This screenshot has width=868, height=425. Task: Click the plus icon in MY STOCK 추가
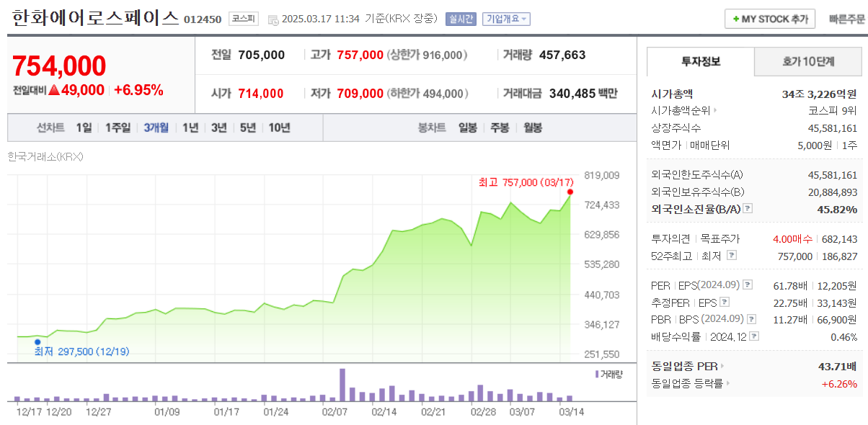735,19
